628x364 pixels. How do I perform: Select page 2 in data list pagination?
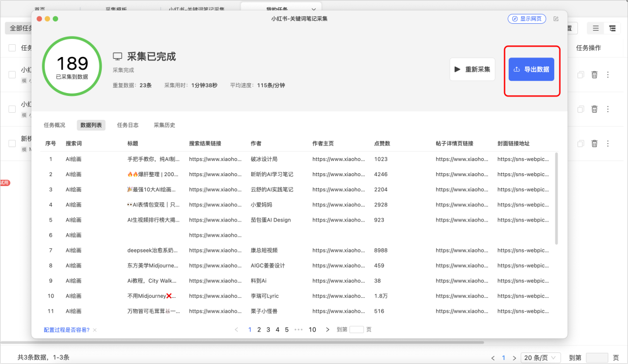pos(259,330)
